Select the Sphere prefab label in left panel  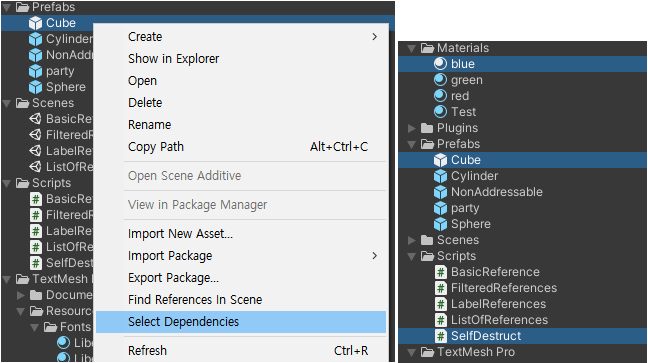tap(66, 87)
